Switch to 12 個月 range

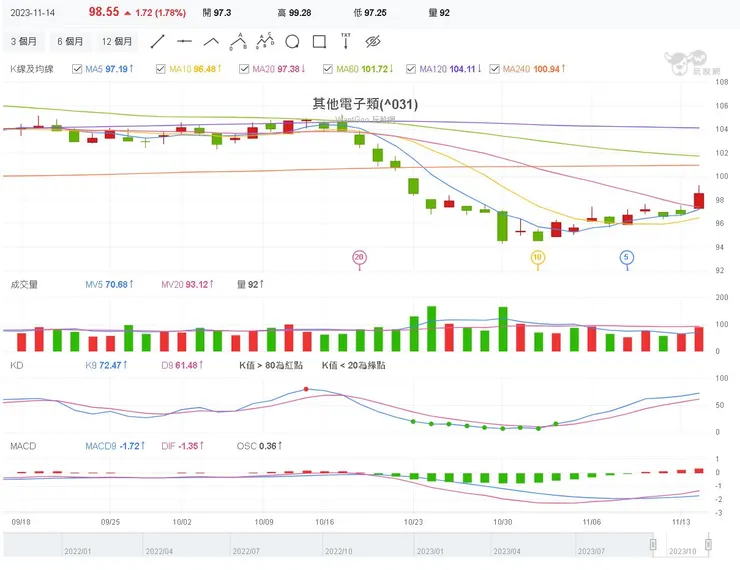[117, 42]
